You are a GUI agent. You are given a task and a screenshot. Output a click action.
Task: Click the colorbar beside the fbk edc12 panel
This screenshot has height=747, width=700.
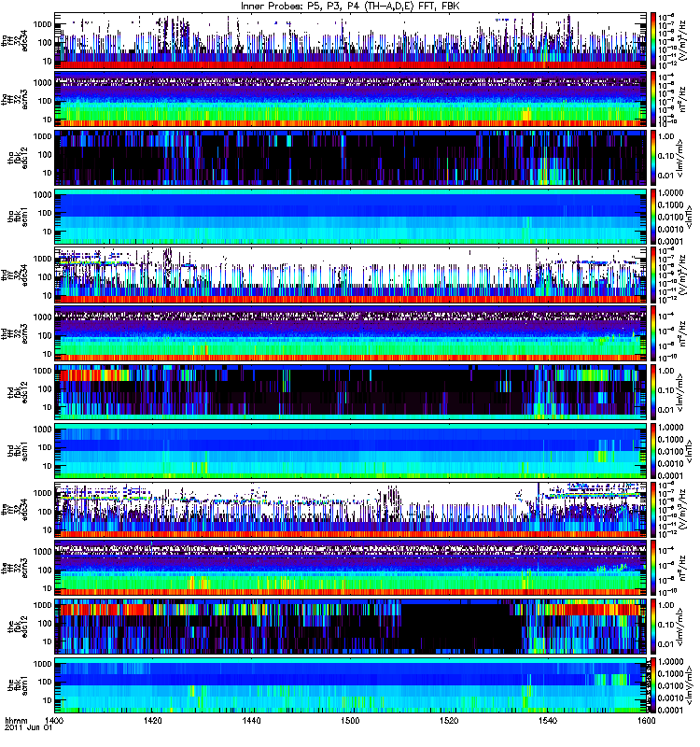[x=654, y=627]
